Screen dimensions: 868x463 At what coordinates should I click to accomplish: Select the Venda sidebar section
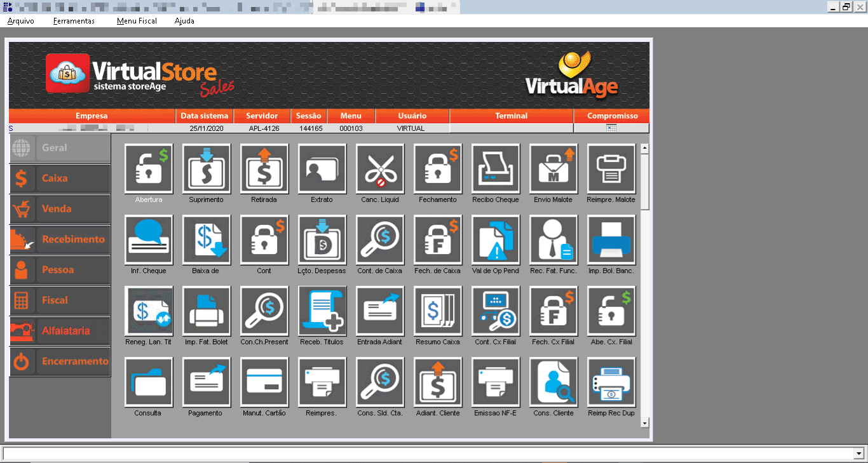click(x=60, y=209)
